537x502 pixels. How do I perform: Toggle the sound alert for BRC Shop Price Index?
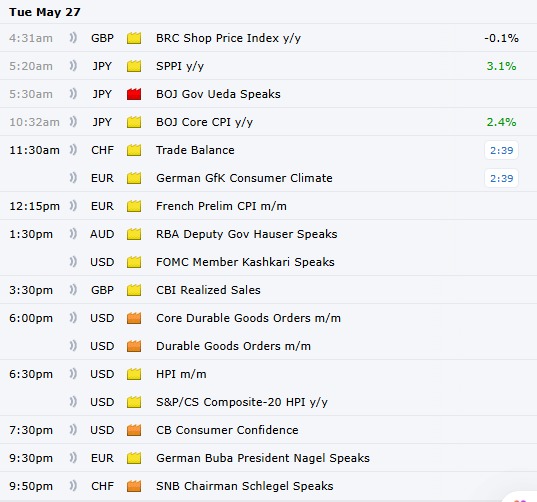click(x=73, y=37)
